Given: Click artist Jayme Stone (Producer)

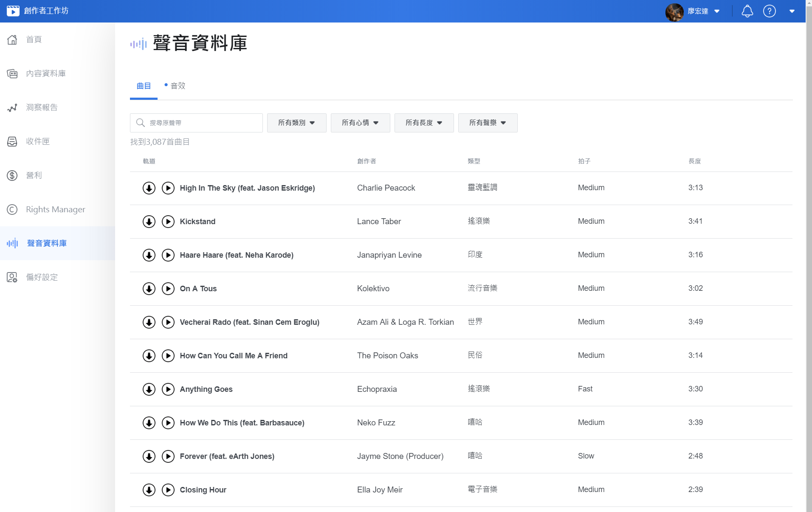Looking at the screenshot, I should (x=400, y=456).
